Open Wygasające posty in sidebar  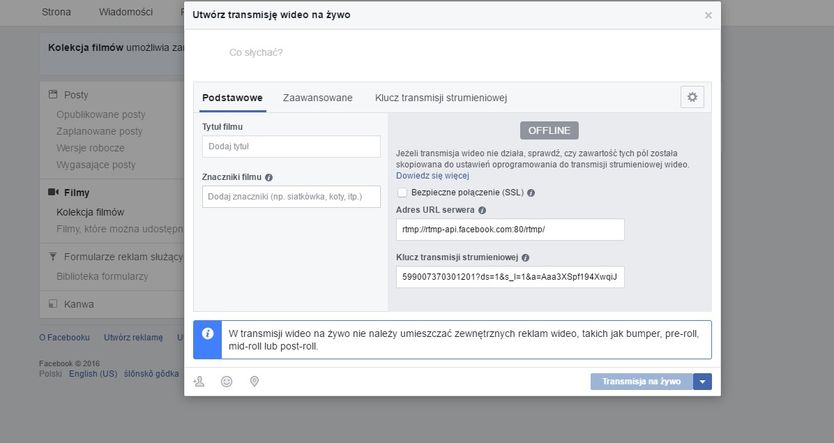coord(96,165)
